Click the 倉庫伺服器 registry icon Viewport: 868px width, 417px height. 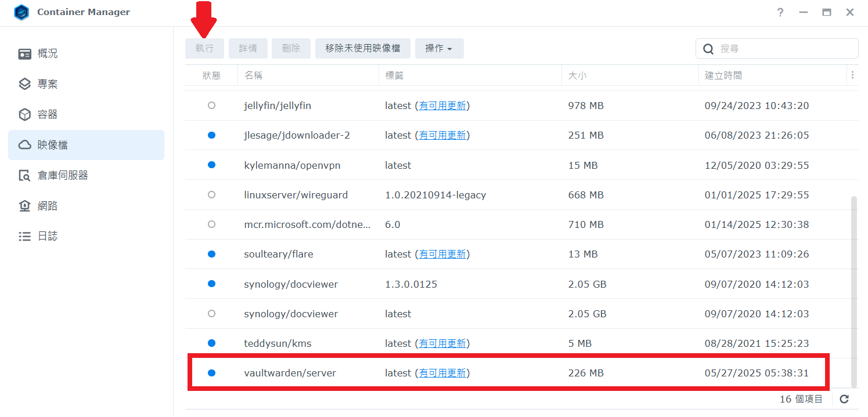[x=24, y=175]
